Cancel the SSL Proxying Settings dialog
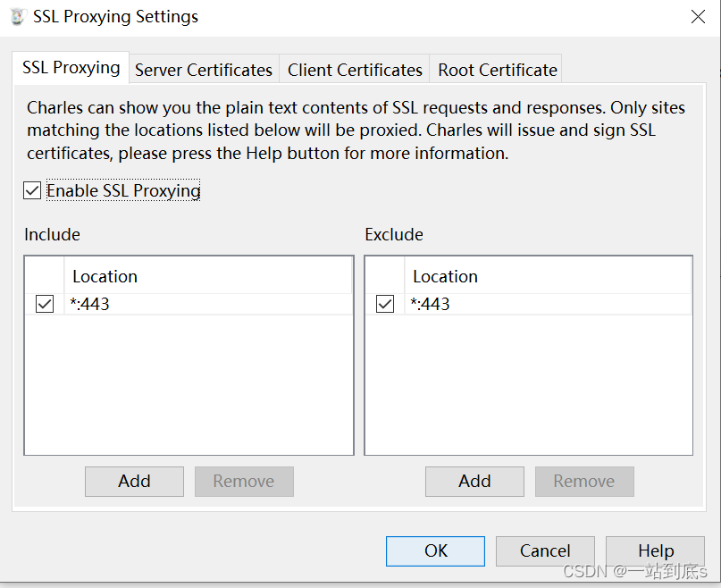Screen dimensions: 721x588 point(545,550)
